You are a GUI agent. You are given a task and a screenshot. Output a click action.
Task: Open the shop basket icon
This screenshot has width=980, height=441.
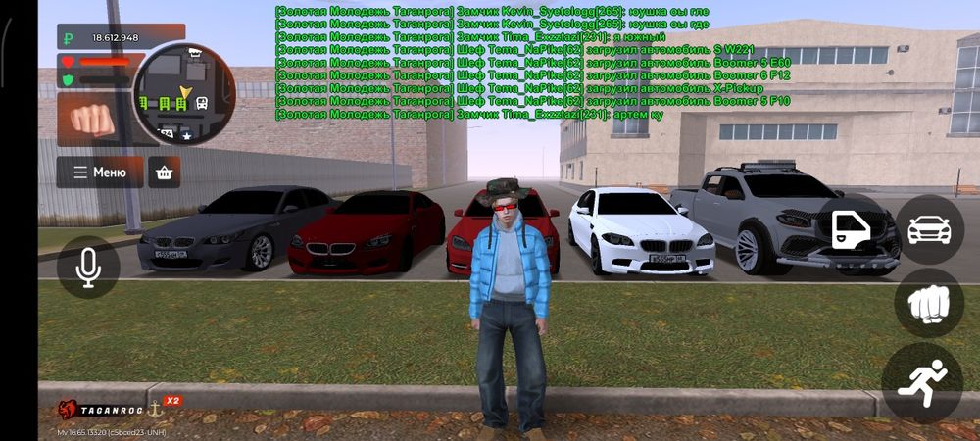pos(165,172)
